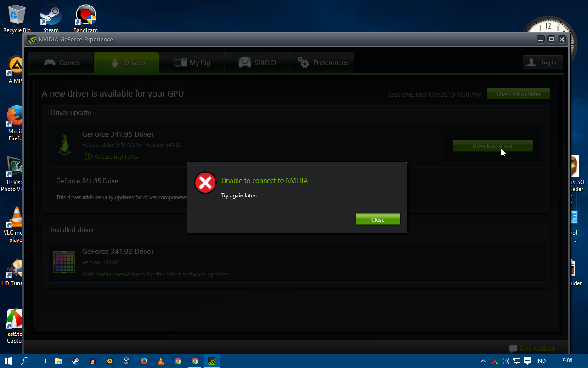Open VLC from the taskbar
Image resolution: width=588 pixels, height=368 pixels.
161,361
